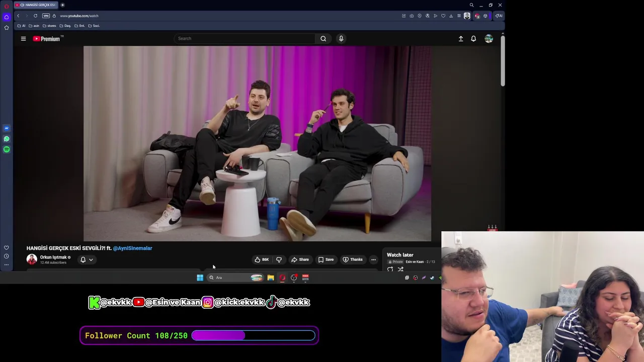Open the YouTube create upload icon
Image resolution: width=644 pixels, height=362 pixels.
point(461,38)
